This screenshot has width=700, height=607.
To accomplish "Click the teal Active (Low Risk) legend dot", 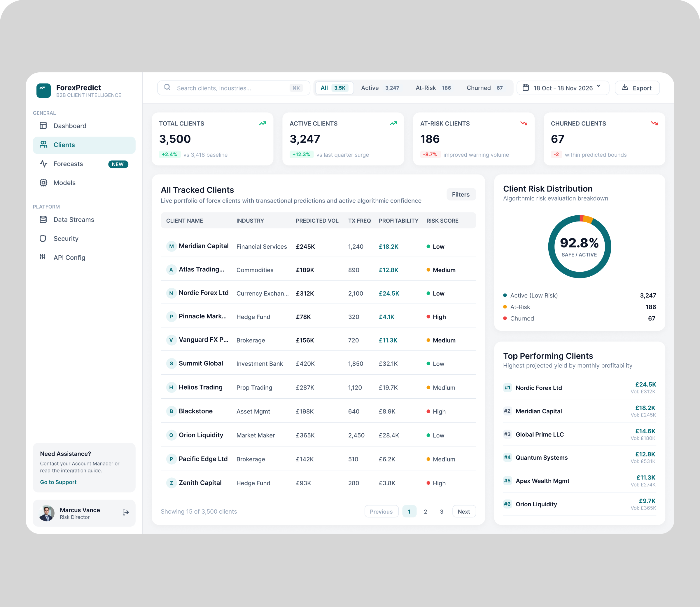I will point(505,295).
